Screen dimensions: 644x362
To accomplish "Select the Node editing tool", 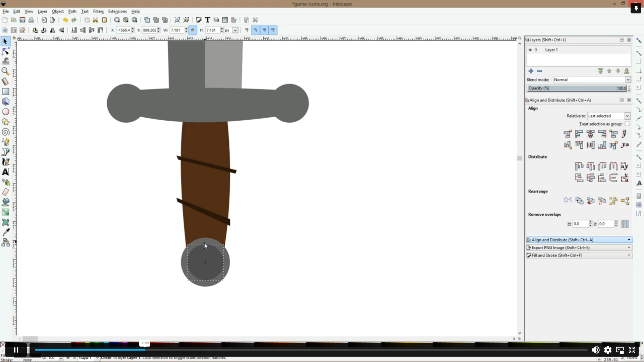I will click(x=5, y=51).
